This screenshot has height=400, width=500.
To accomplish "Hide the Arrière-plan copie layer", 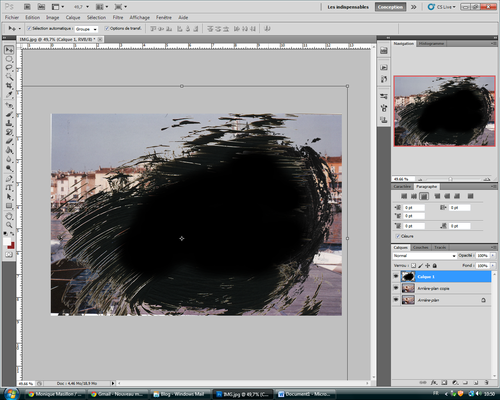I will 396,288.
